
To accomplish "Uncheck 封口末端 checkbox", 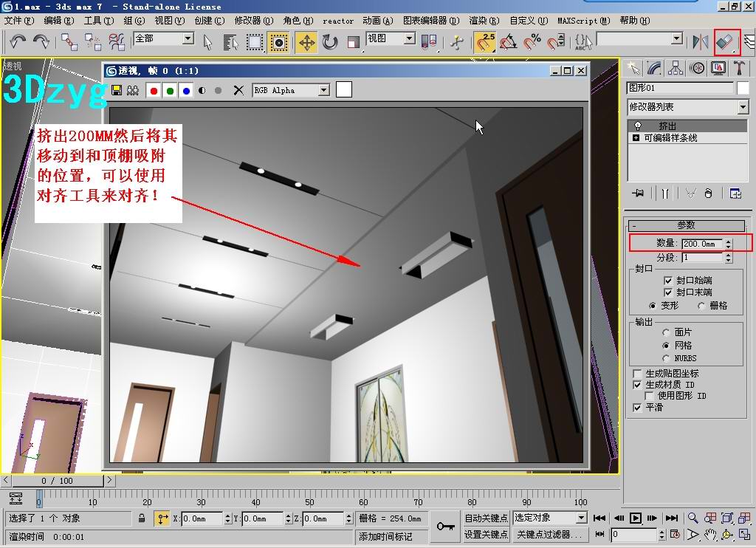I will (x=668, y=292).
